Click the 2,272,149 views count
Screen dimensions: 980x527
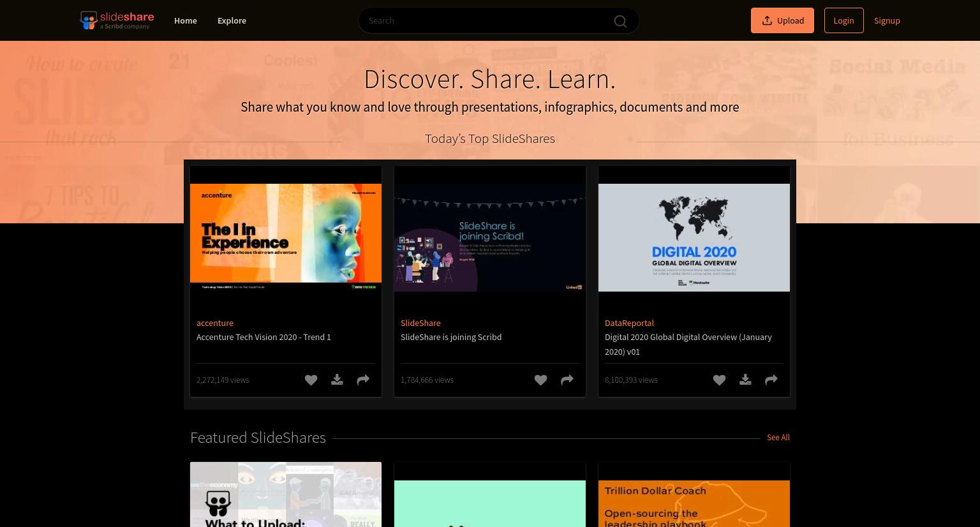tap(223, 380)
